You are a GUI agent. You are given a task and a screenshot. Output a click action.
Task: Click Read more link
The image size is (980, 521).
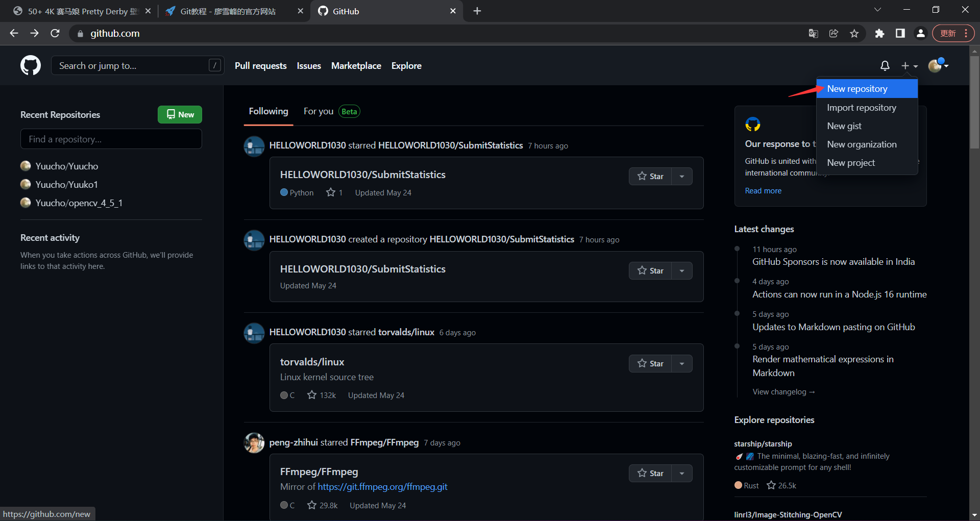coord(763,190)
